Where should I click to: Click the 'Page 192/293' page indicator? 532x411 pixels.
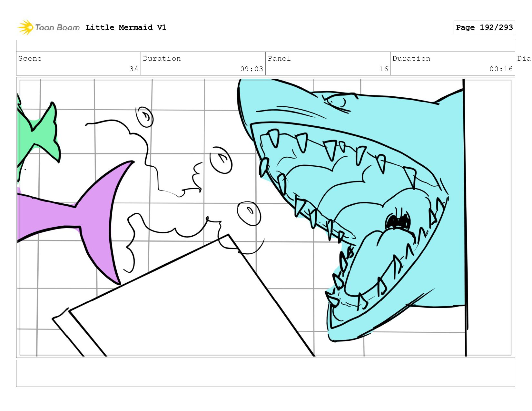pos(484,27)
